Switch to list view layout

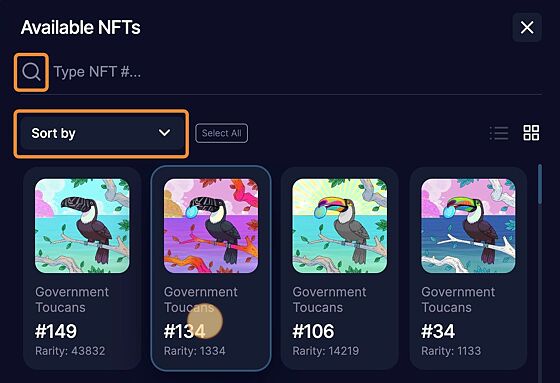pos(499,133)
